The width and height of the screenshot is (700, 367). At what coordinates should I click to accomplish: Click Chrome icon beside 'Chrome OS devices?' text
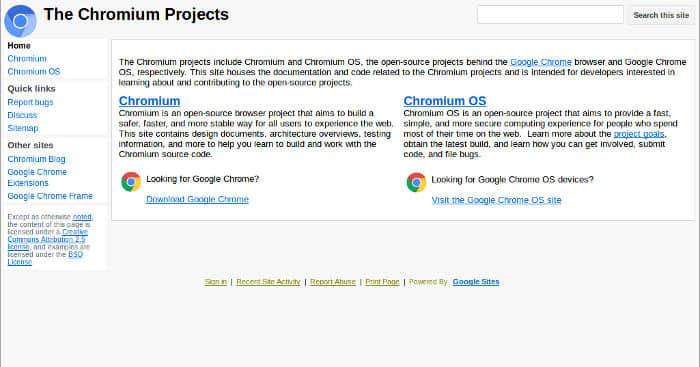pos(416,182)
